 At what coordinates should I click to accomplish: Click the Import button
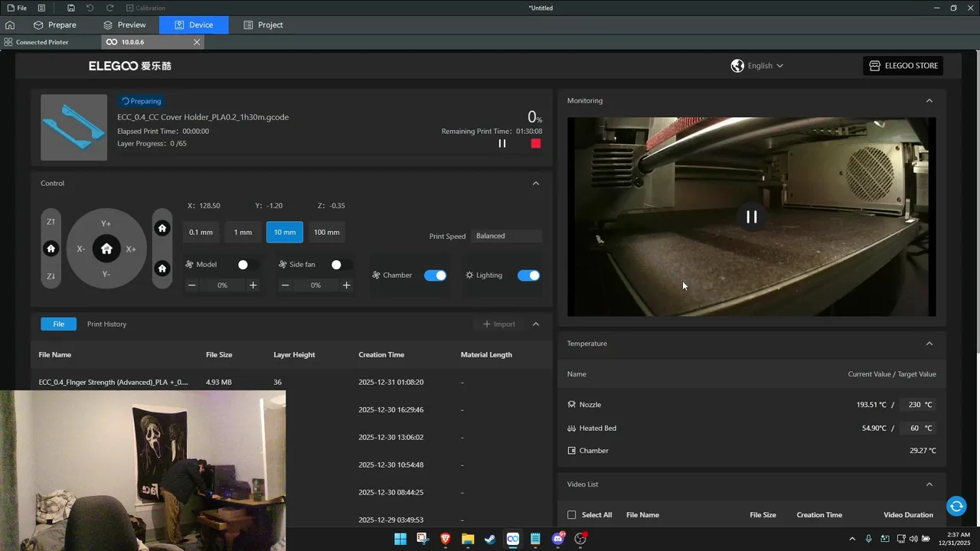coord(499,324)
